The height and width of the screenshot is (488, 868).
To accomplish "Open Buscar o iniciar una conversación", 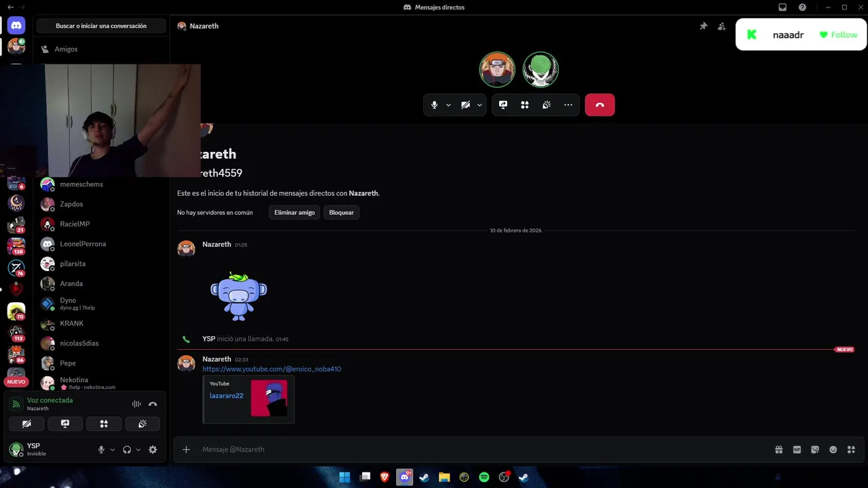I will 101,26.
